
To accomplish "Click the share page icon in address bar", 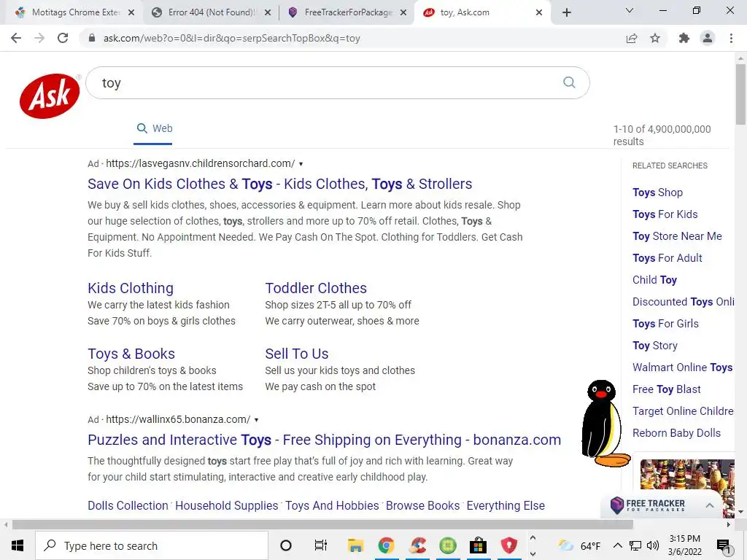I will pos(631,38).
